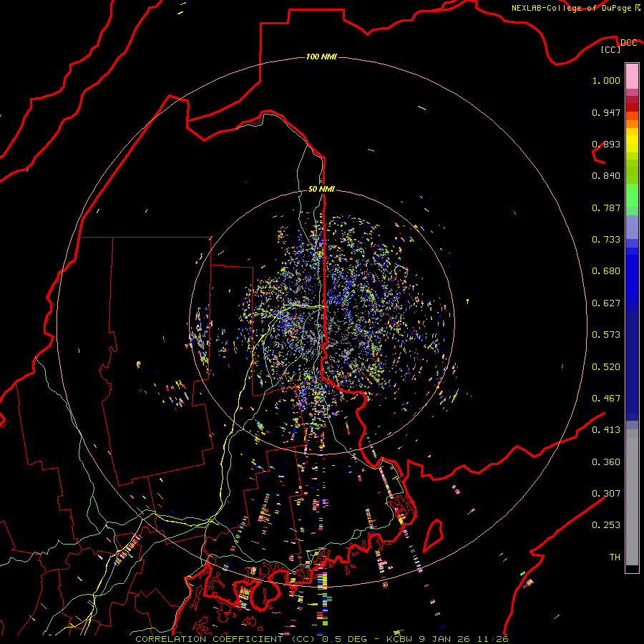Viewport: 644px width, 644px height.
Task: Click the 0.893 color scale value
Action: [606, 144]
